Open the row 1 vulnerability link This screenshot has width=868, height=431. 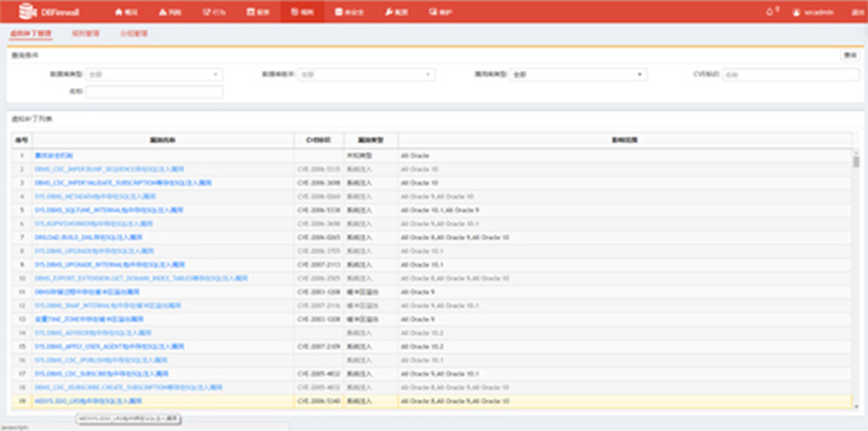54,156
